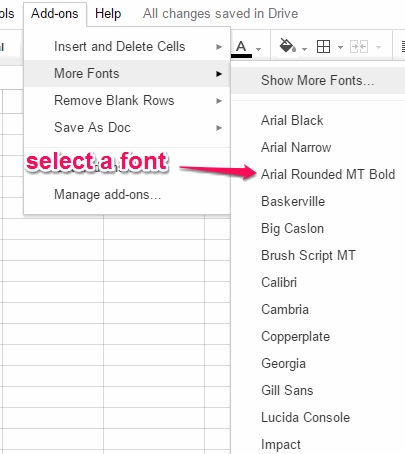Open the Add-ons menu

(55, 14)
